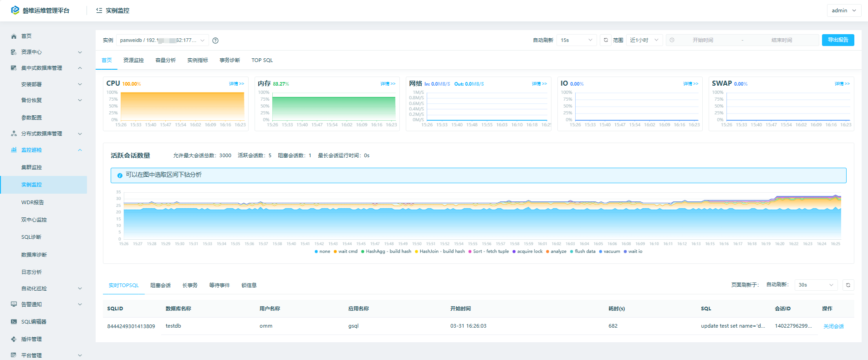Expand the 自动化巡检 submenu
The image size is (868, 360).
click(x=80, y=288)
